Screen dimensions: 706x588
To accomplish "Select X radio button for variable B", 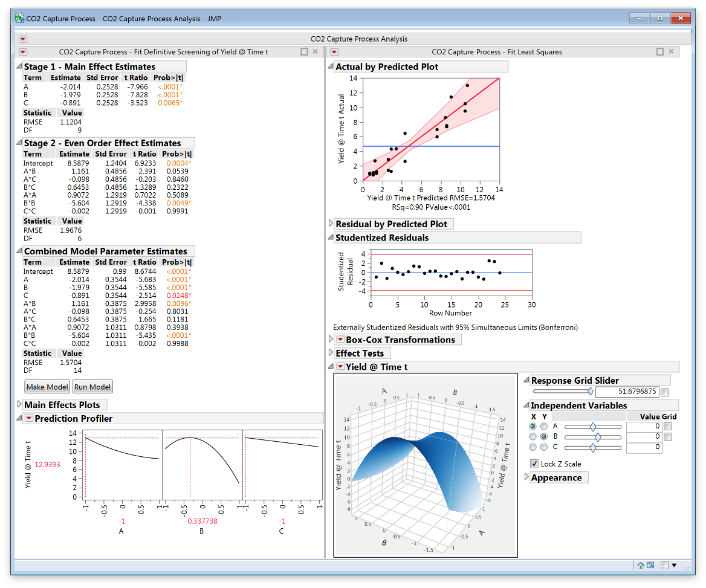I will click(x=533, y=436).
